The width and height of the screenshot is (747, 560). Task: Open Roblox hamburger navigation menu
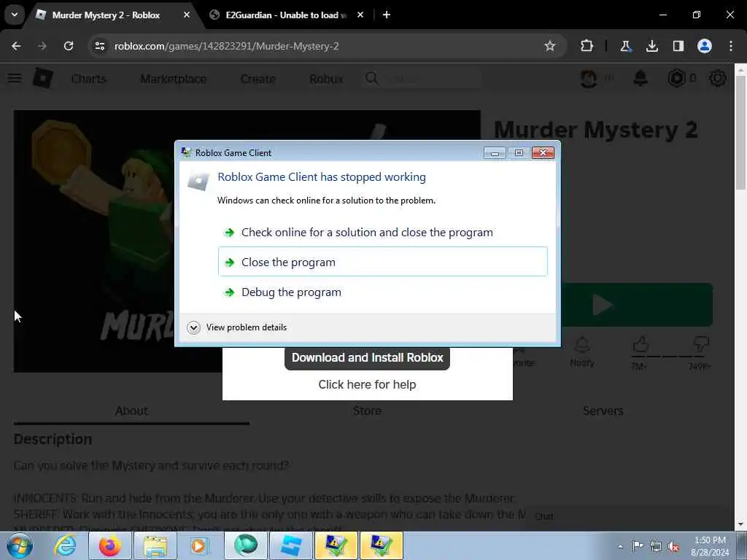[x=15, y=78]
